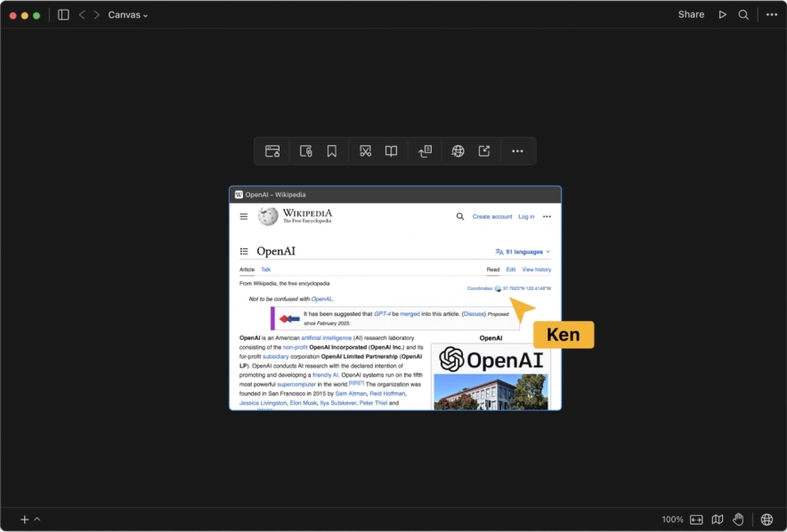Click the scissors clip icon in floating toolbar
This screenshot has width=787, height=532.
click(365, 151)
